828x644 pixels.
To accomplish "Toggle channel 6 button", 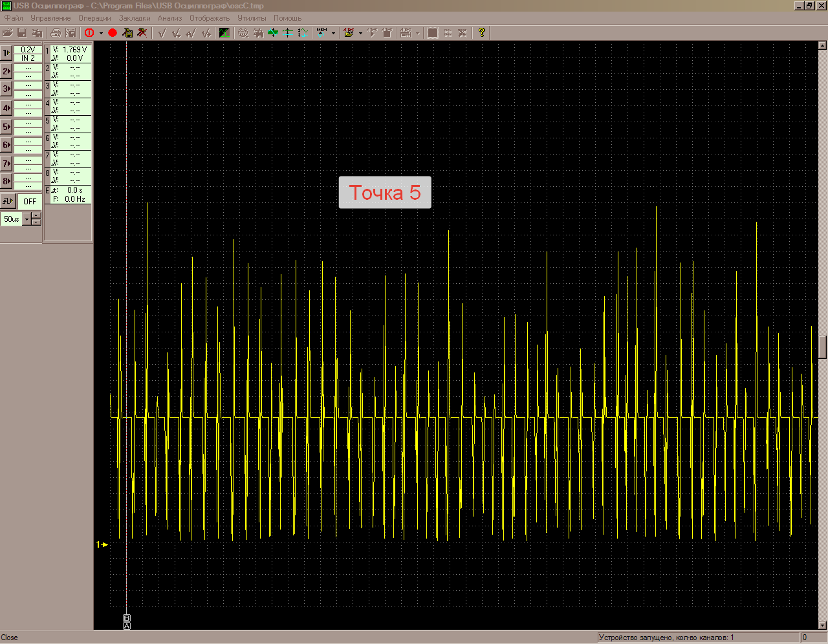I will pos(6,145).
